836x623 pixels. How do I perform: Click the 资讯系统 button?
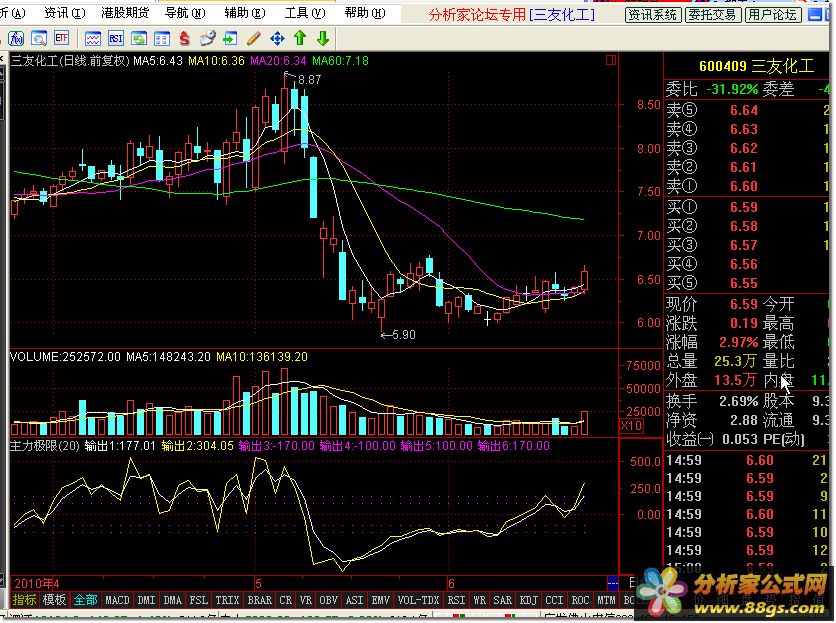pos(653,15)
